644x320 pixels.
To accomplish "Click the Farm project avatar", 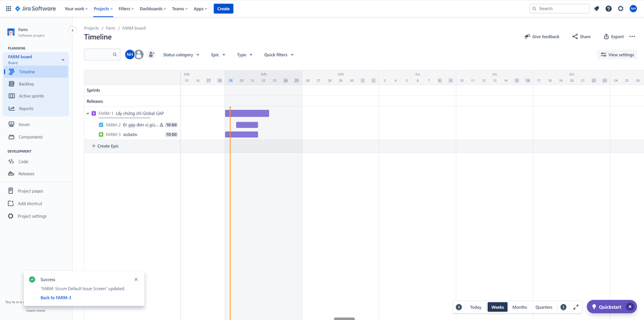I will [x=11, y=32].
